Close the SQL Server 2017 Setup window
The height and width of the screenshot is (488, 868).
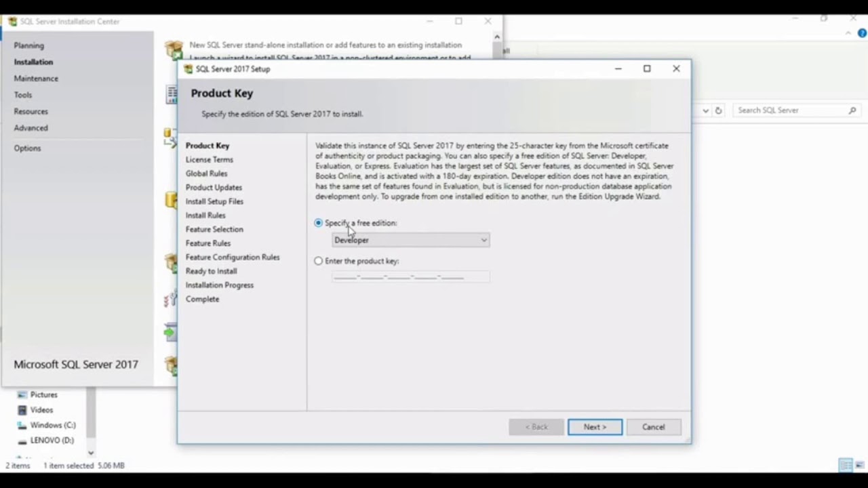[x=676, y=68]
